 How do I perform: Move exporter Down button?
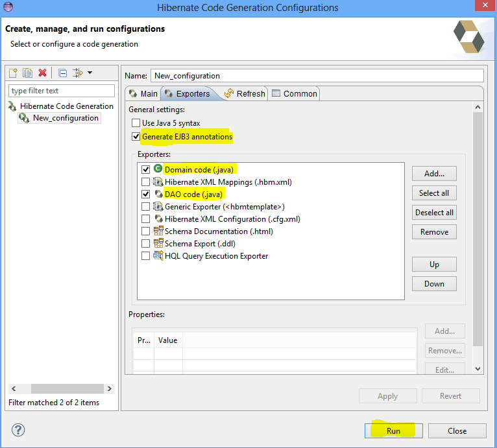(x=434, y=284)
